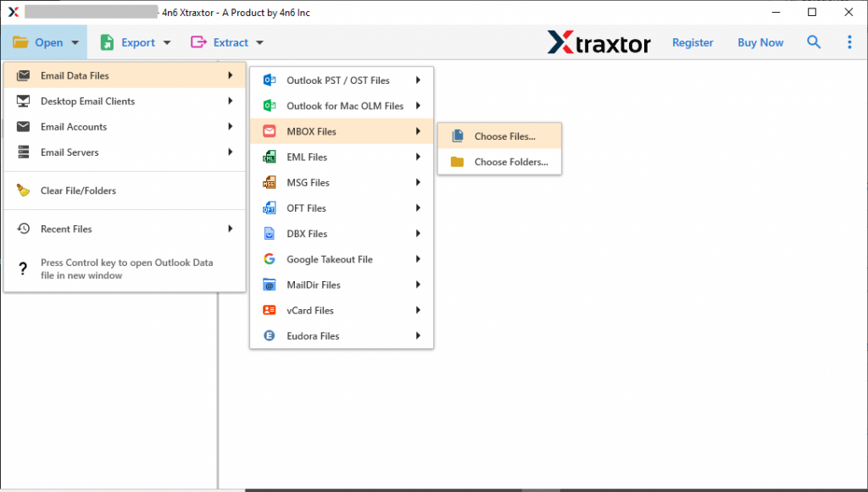Click the EML Files icon
The image size is (868, 492).
[x=269, y=157]
